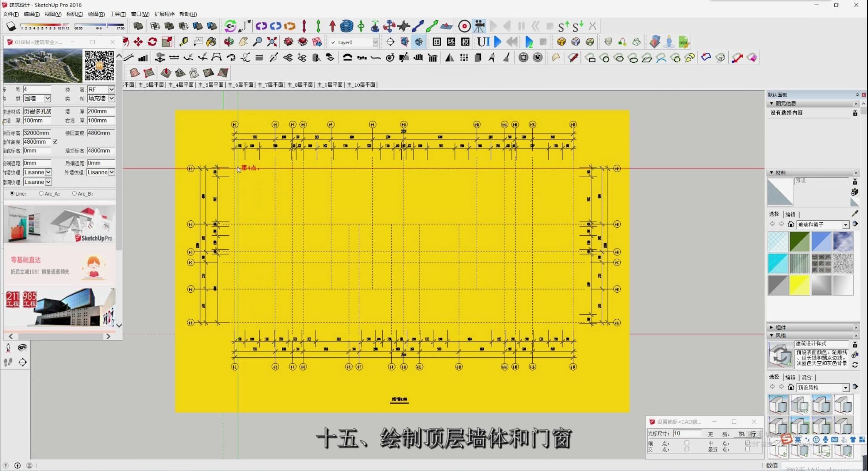Click the Zoom Extents icon
The image size is (868, 471).
coord(272,42)
